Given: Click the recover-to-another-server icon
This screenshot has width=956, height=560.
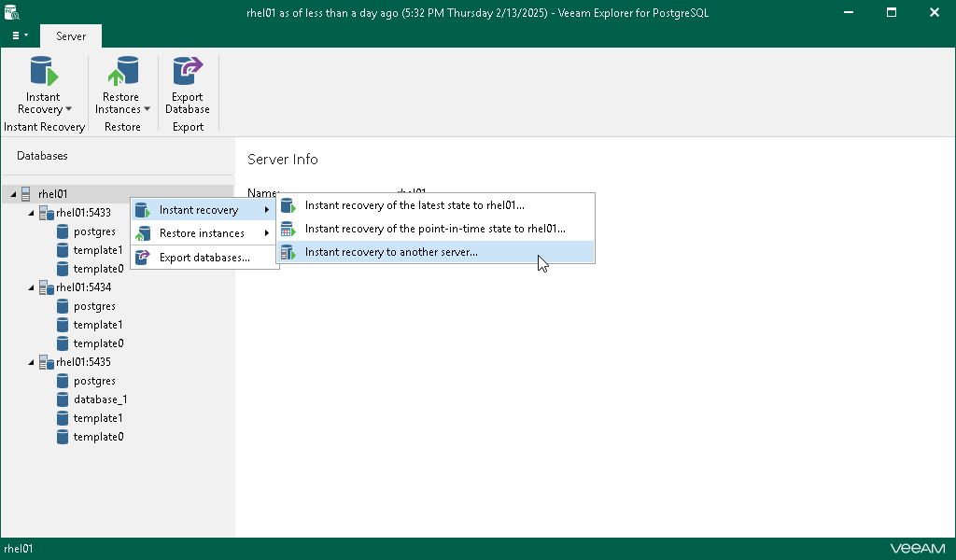Looking at the screenshot, I should coord(288,252).
